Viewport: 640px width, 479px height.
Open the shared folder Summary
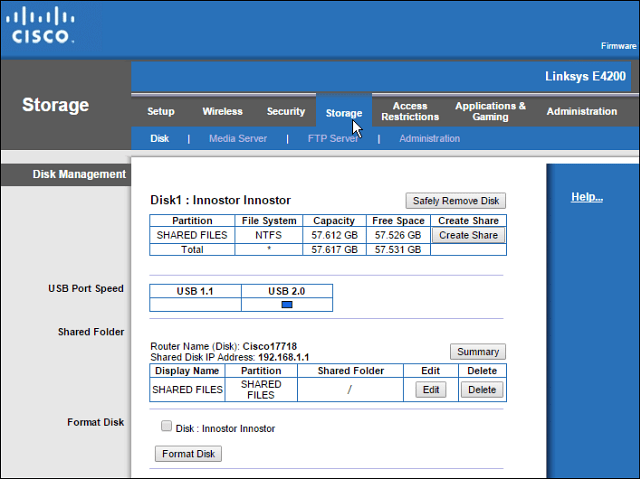478,352
